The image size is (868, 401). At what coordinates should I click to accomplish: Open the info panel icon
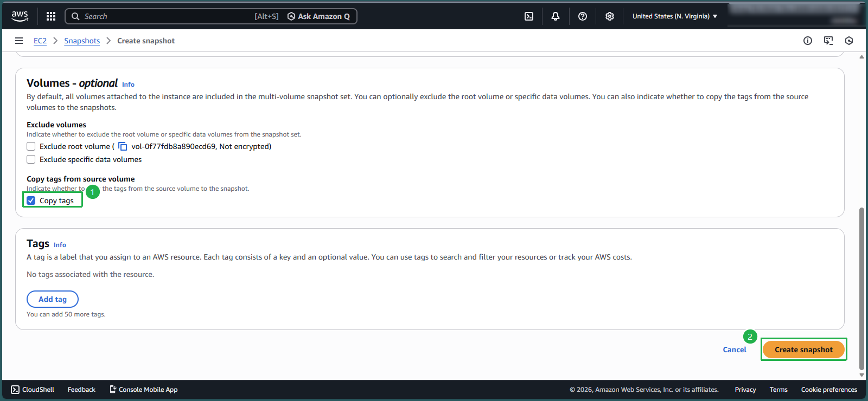[x=808, y=41]
